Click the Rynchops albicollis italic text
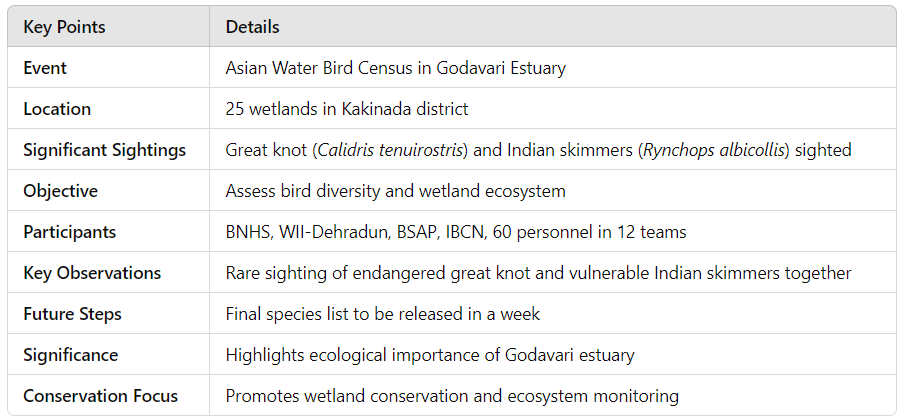Screen dimensions: 898x418 pyautogui.click(x=713, y=150)
